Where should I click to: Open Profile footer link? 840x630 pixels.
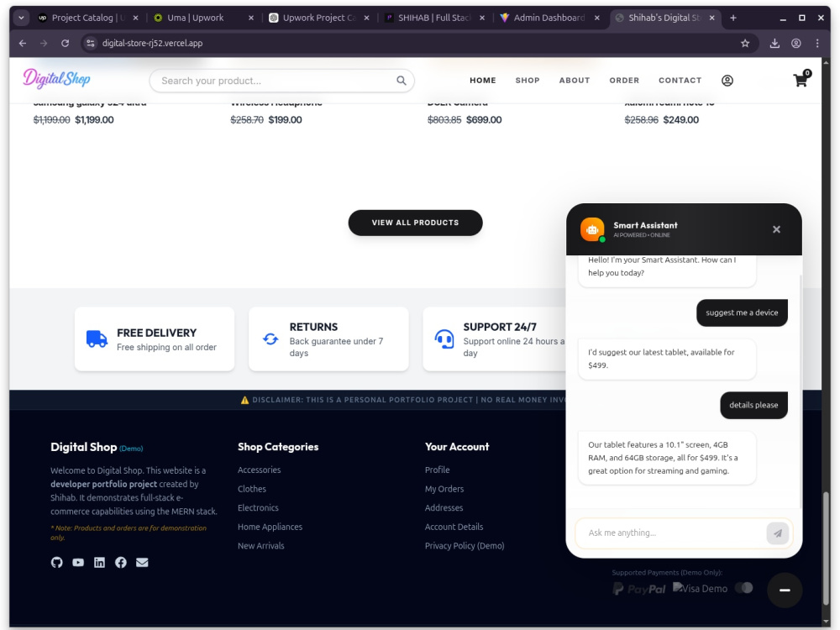(x=437, y=470)
